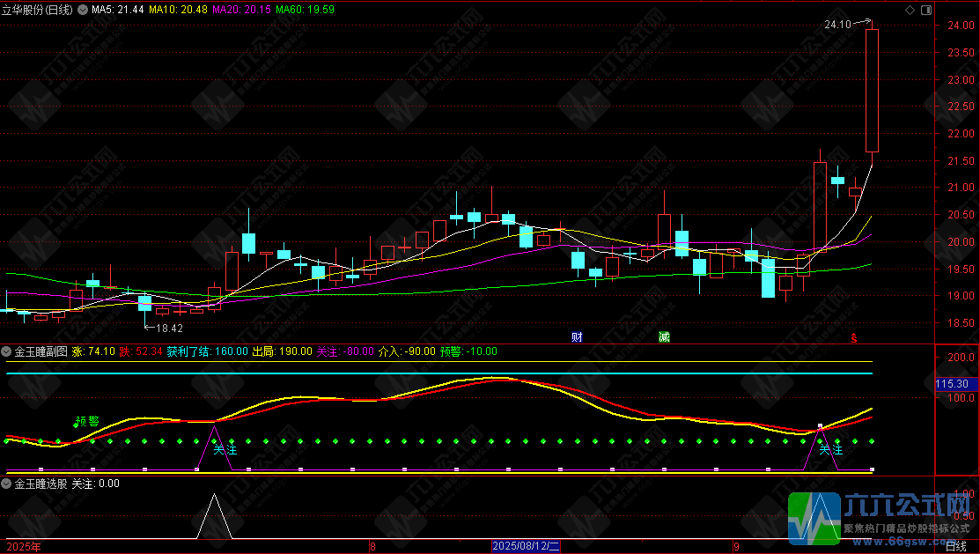Click the 24.00 price axis label
Screen dimensions: 980x554
pos(961,26)
